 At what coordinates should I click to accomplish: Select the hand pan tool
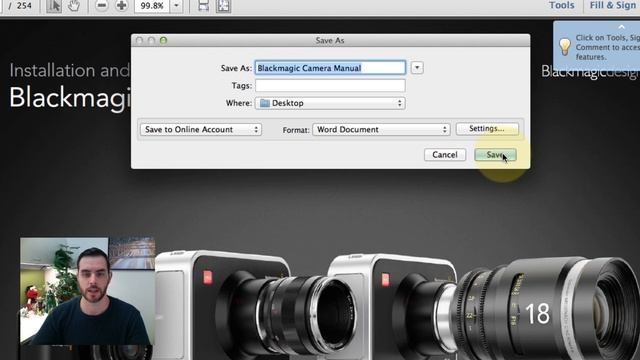(x=74, y=6)
